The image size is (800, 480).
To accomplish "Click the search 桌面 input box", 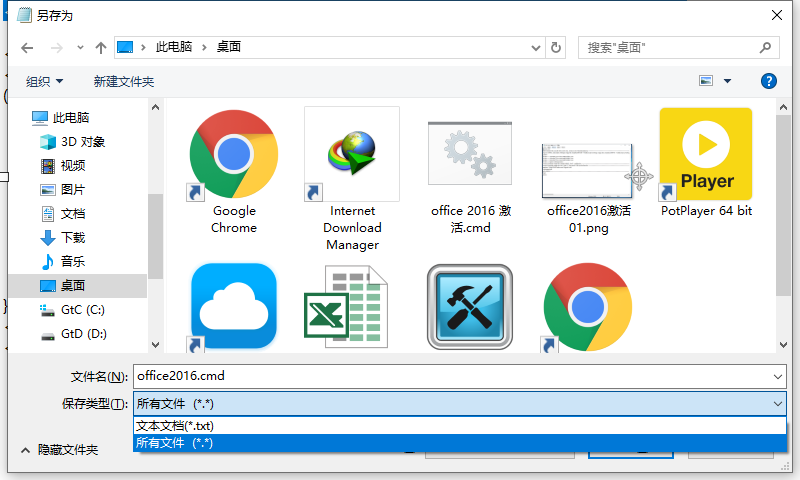I will click(x=679, y=47).
